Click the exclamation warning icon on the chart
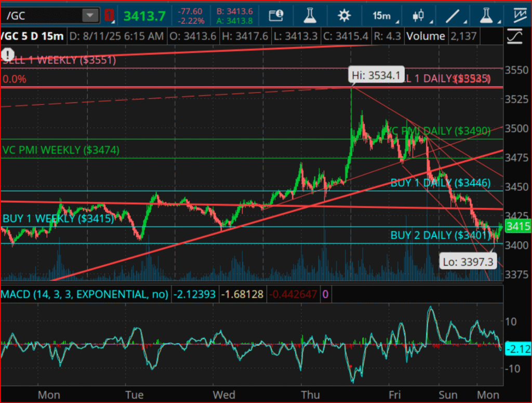 point(7,54)
